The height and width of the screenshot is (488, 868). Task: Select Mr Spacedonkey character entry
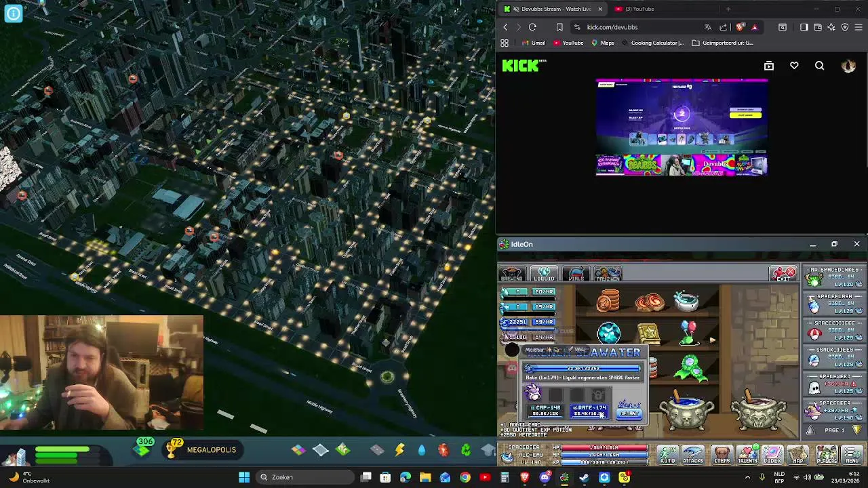click(x=833, y=277)
